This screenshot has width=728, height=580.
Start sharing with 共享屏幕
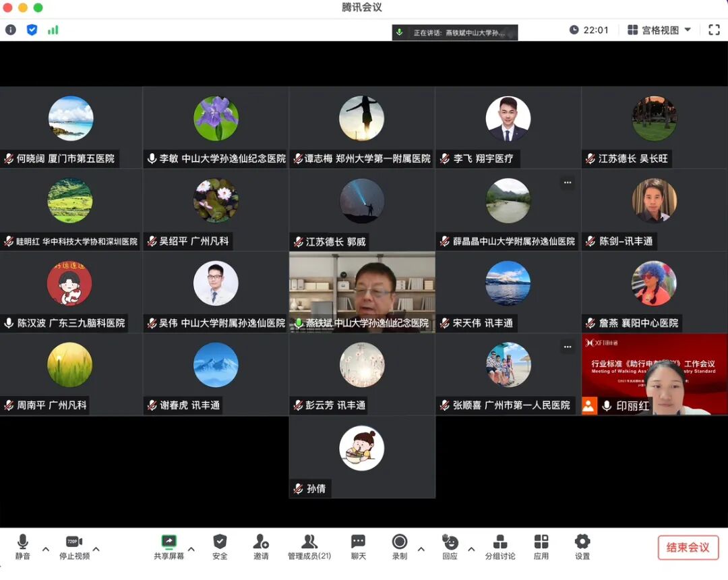coord(169,547)
